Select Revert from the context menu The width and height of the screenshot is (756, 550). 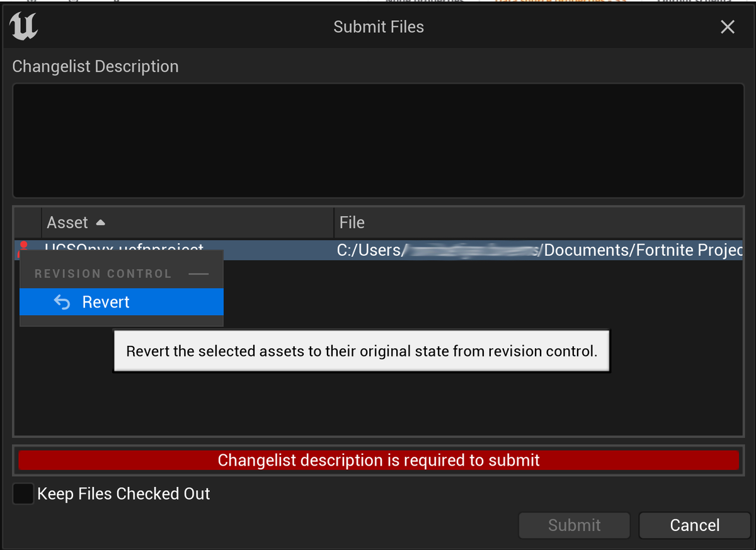105,302
